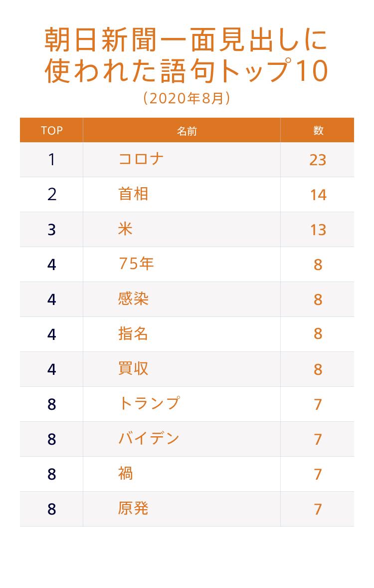The height and width of the screenshot is (588, 374).
Task: Select the "バイデン" row name
Action: 149,439
